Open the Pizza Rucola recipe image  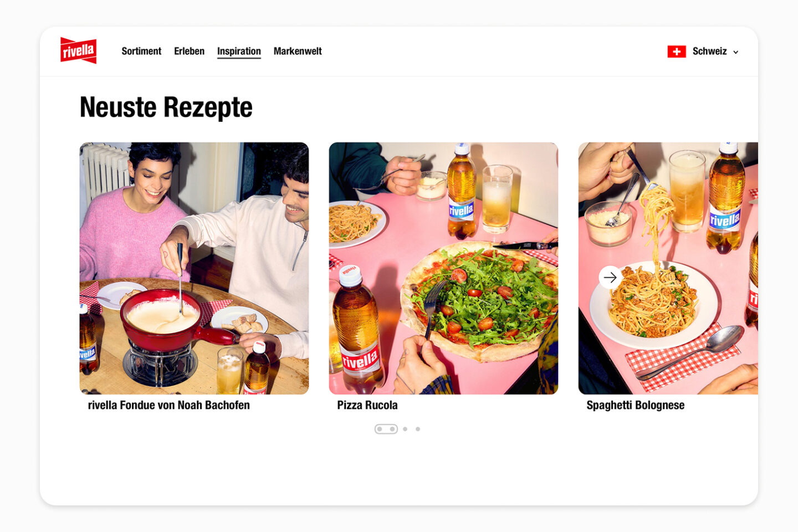click(443, 268)
